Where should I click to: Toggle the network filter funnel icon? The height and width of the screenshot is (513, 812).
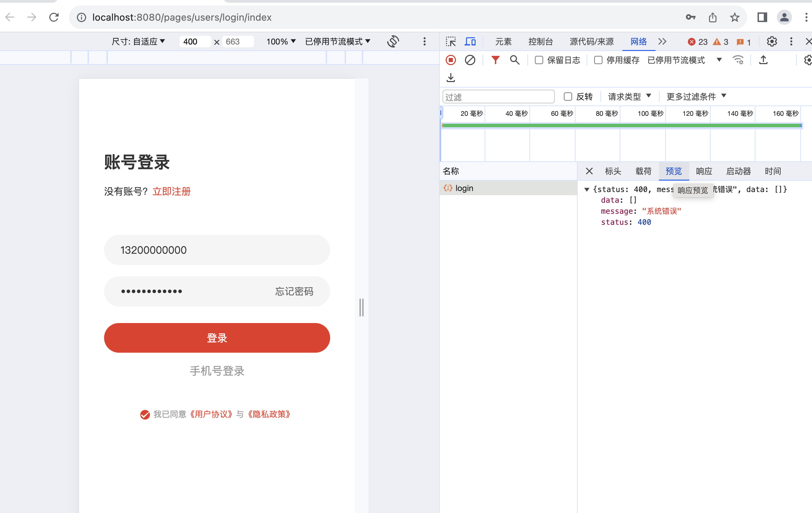[495, 60]
